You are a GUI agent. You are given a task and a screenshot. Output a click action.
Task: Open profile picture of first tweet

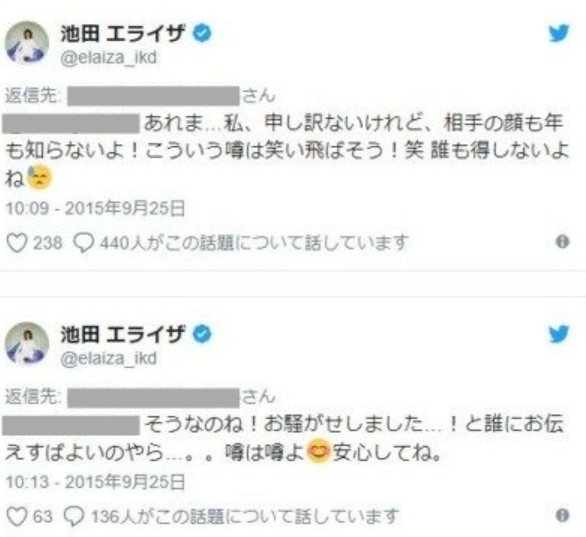click(27, 43)
